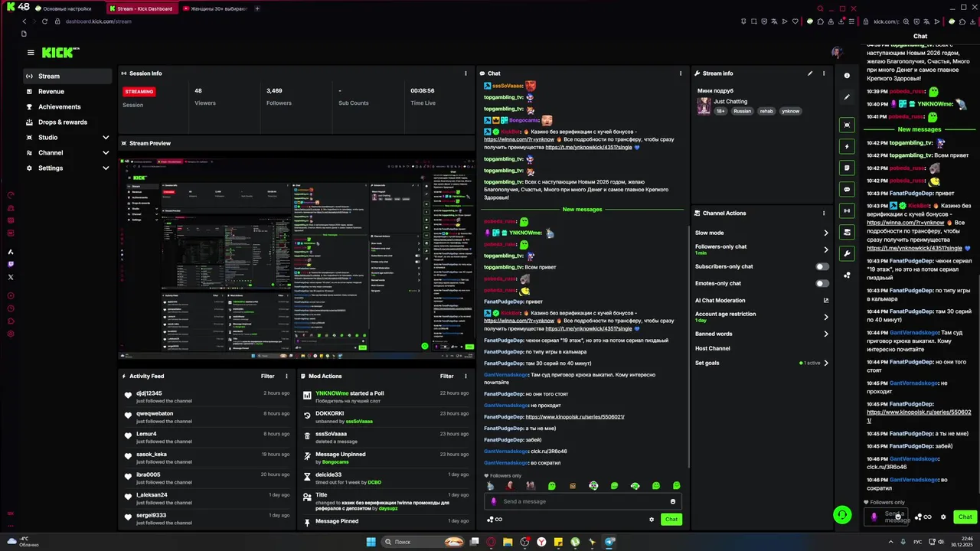Click djdj12345 in Activity Feed
This screenshot has height=551, width=980.
149,393
